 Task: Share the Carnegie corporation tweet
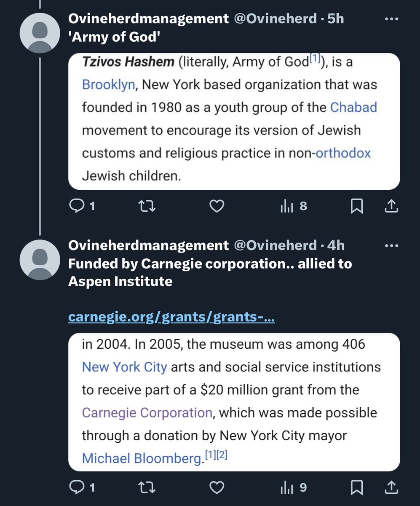point(391,488)
